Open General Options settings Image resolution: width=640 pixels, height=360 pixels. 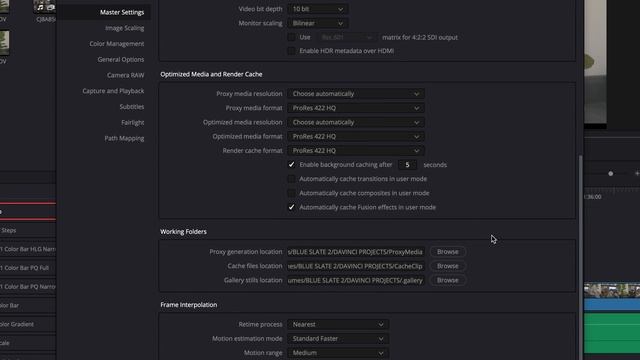[x=121, y=60]
